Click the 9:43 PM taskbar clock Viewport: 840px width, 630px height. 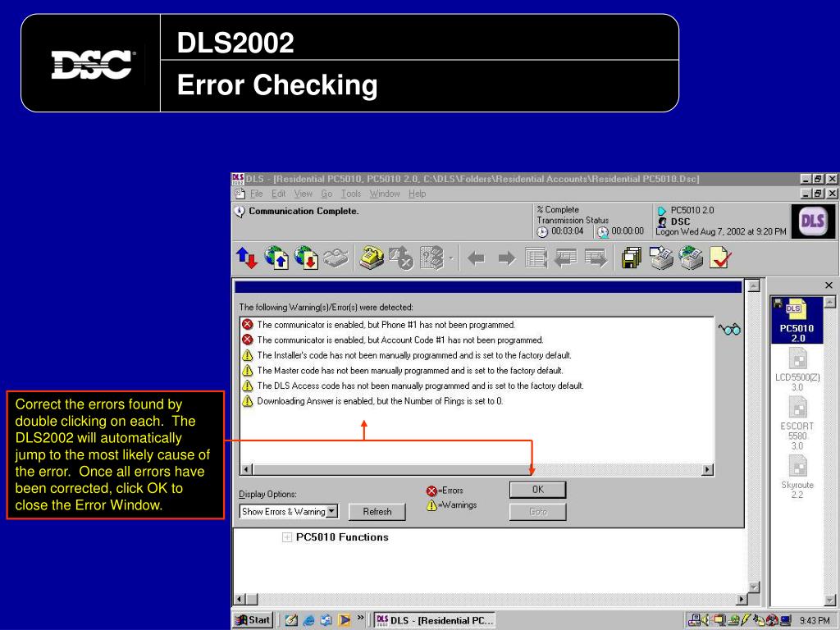tap(815, 620)
